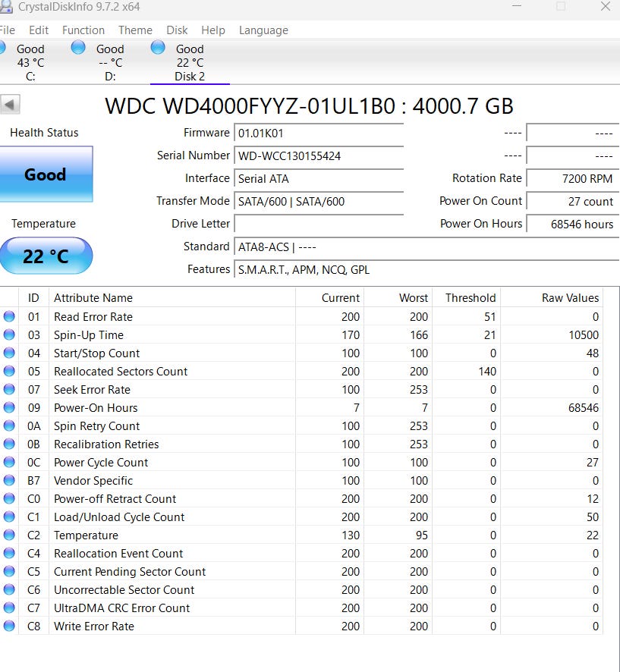Click the Firmware field 01.01K01
The width and height of the screenshot is (620, 672).
(319, 133)
